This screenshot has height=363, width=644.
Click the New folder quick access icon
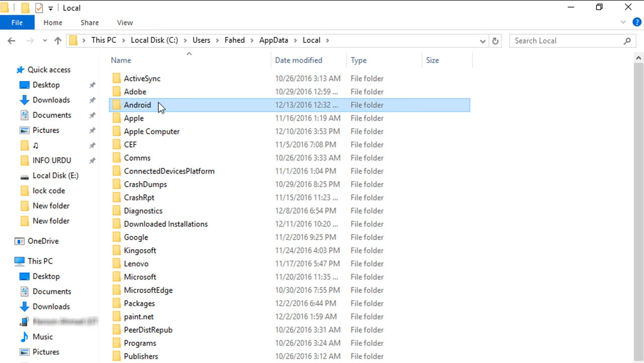[25, 8]
